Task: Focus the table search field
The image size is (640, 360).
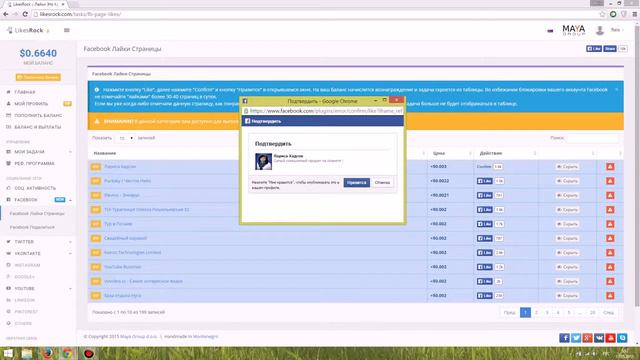Action: pos(593,138)
